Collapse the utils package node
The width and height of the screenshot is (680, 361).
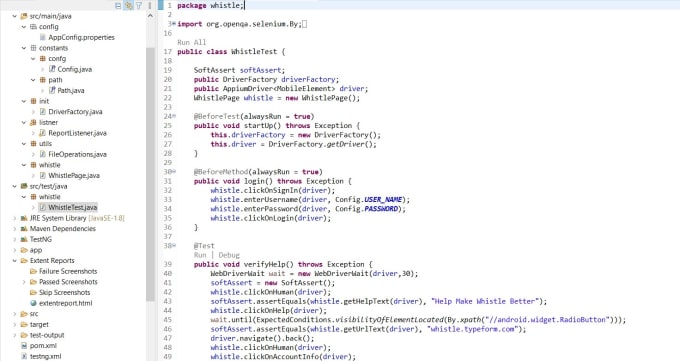tap(24, 144)
